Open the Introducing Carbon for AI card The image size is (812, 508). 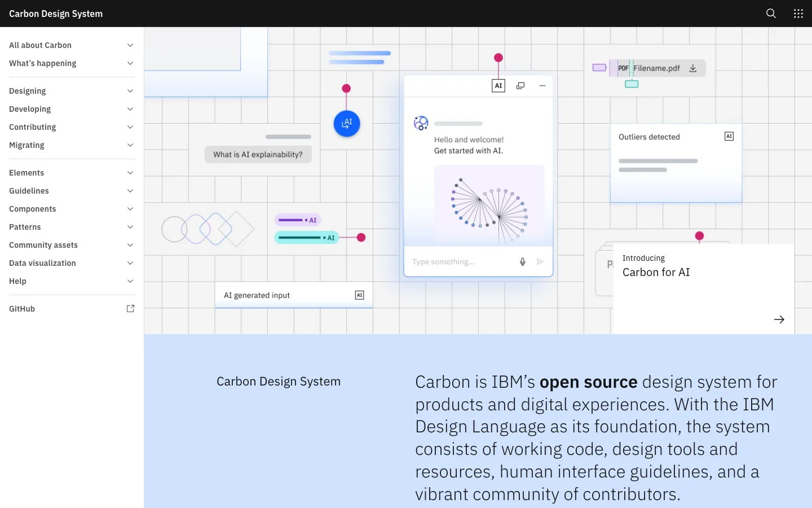coord(704,289)
